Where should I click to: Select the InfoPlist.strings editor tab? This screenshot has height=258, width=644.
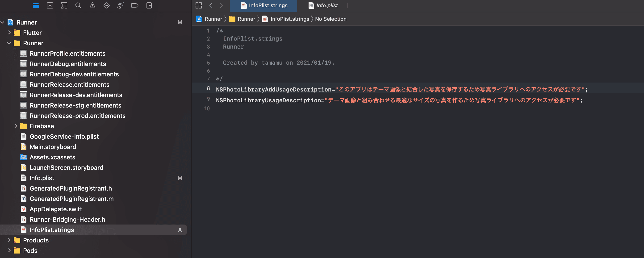tap(268, 5)
